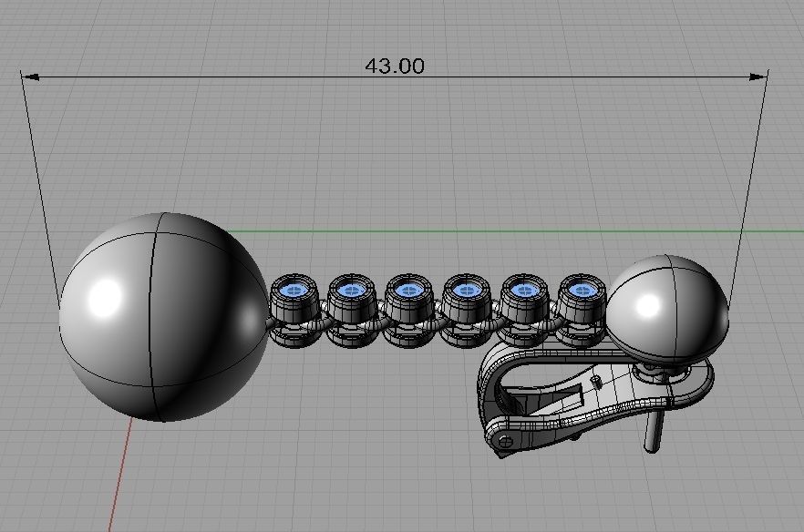Select the large sphere on the left
The image size is (804, 532).
click(163, 317)
